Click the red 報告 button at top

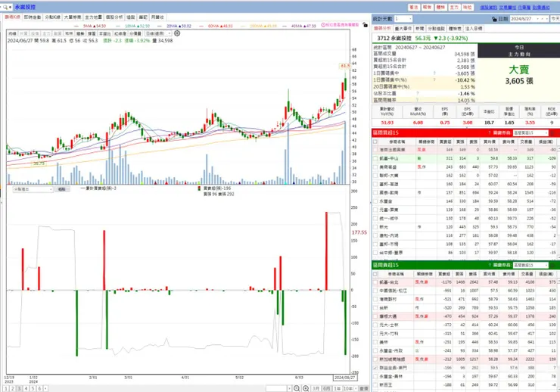pos(427,7)
